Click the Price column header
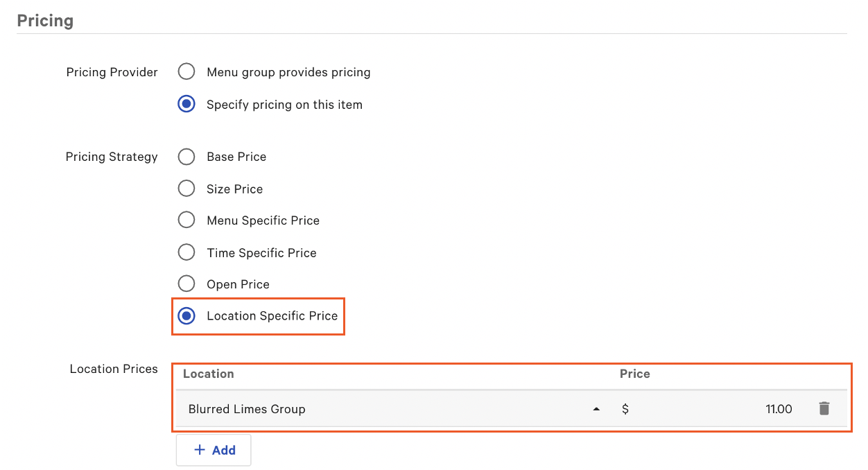Screen dimensions: 868x470 click(634, 374)
